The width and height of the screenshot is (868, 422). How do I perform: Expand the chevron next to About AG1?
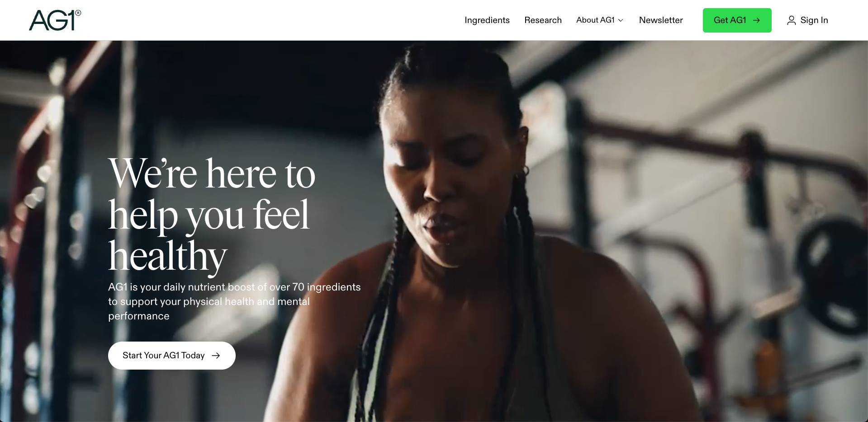(621, 20)
